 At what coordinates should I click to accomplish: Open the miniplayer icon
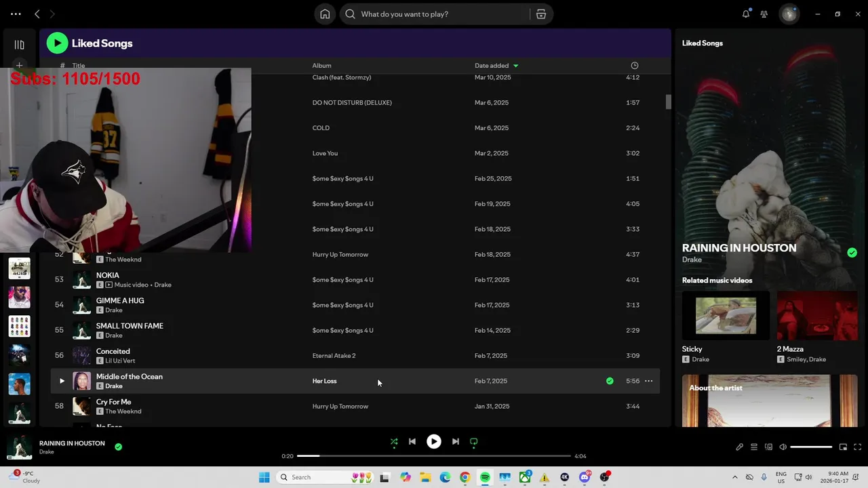(843, 447)
